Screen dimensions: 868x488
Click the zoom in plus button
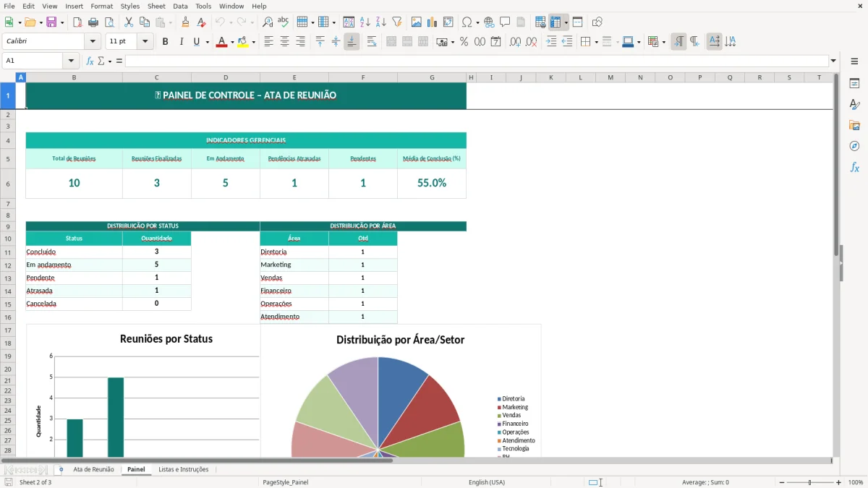coord(838,482)
